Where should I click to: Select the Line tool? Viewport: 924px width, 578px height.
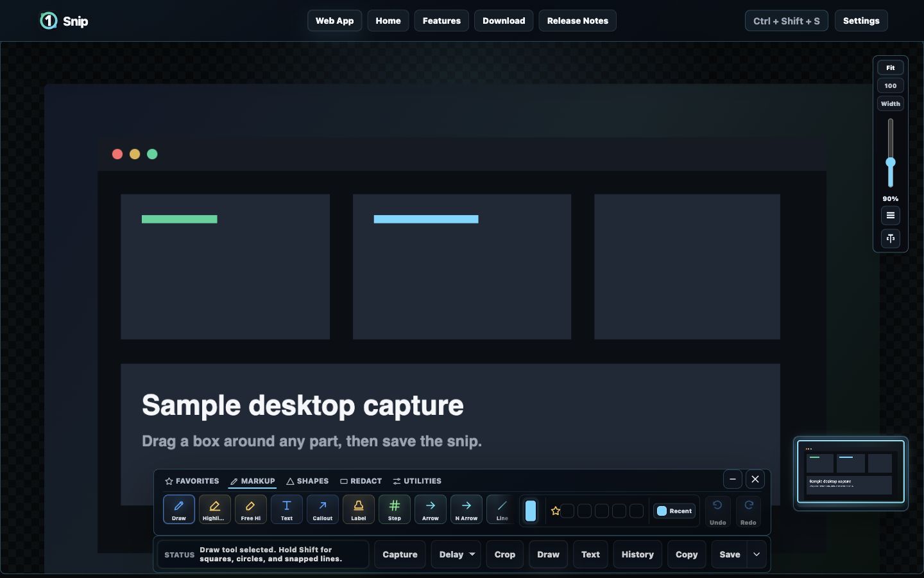tap(502, 509)
